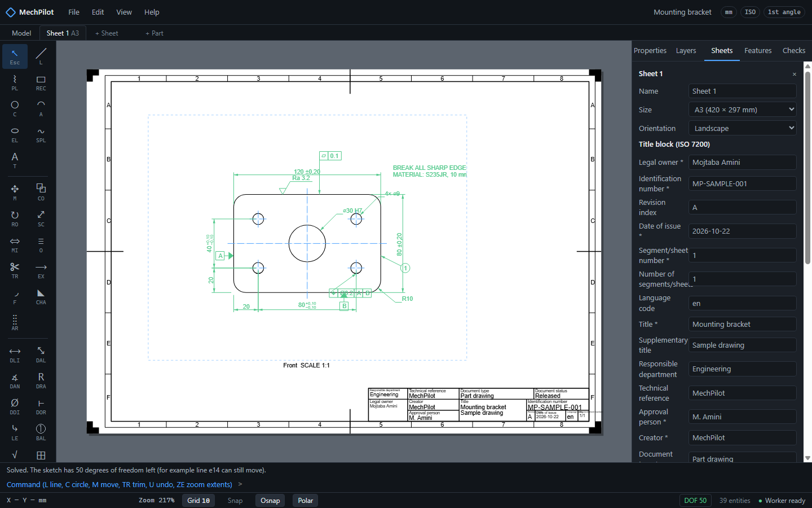Edit the Legal owner field
Screen dimensions: 812x508
(743, 162)
